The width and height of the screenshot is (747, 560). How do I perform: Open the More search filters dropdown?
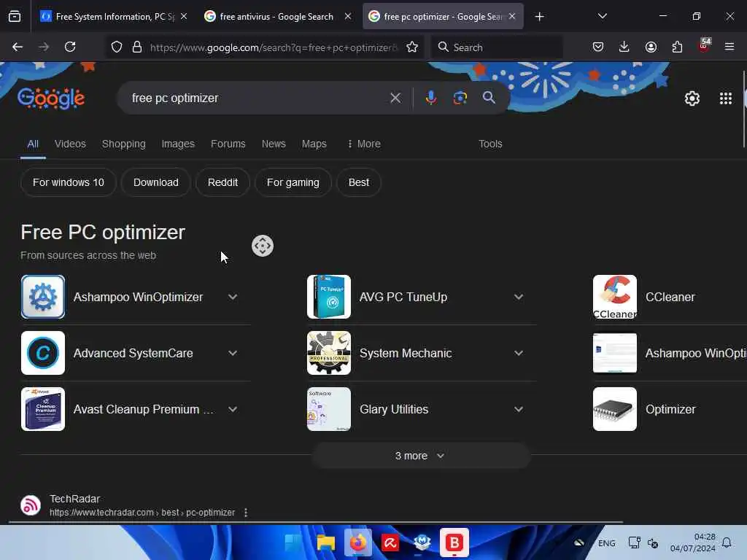coord(364,144)
